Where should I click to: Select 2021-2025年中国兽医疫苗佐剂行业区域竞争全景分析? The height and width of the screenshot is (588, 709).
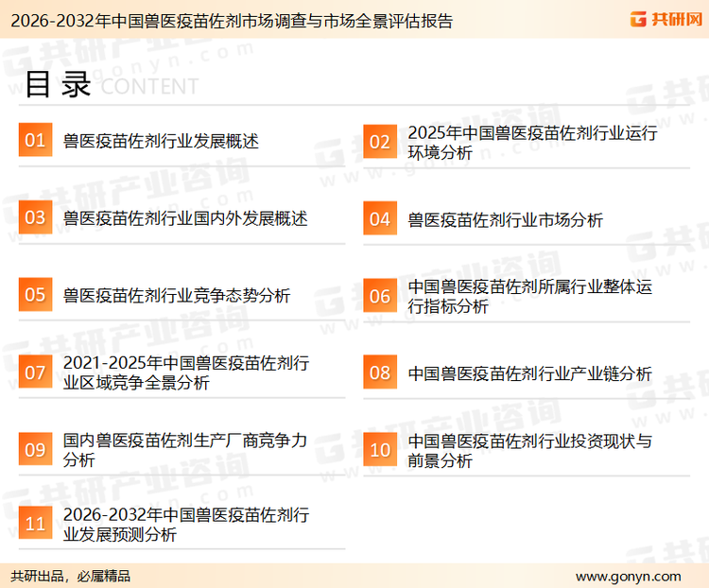point(186,372)
